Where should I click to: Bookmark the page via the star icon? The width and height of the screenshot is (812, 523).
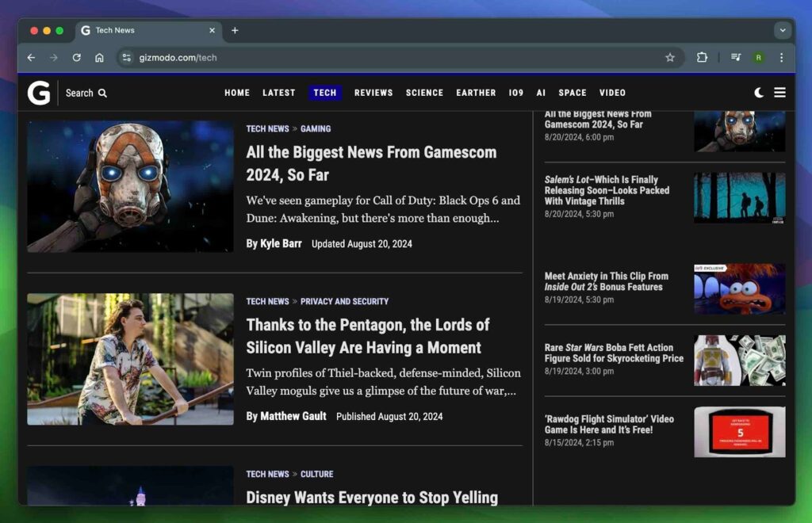tap(670, 57)
